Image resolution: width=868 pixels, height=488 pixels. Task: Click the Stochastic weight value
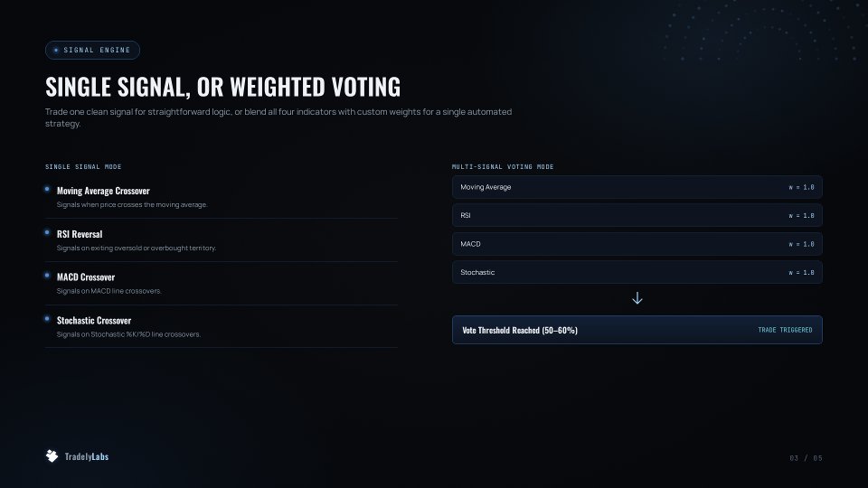pos(802,273)
